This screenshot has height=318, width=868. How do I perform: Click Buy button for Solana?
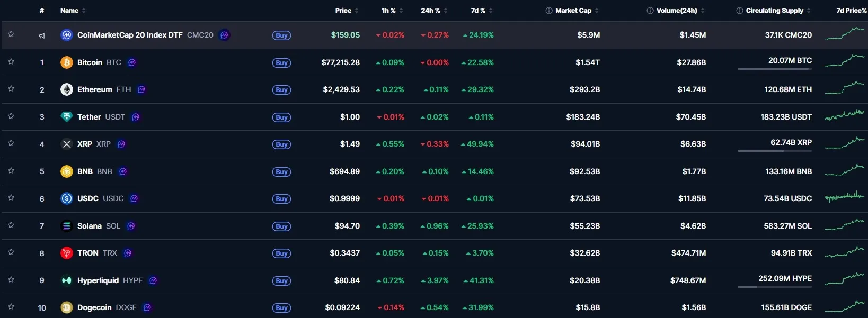(x=281, y=226)
